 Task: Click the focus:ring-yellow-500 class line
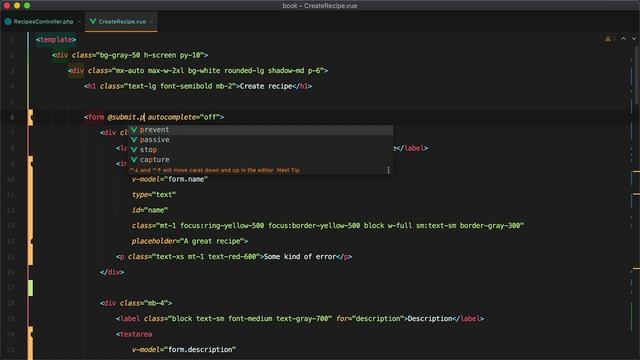click(328, 226)
